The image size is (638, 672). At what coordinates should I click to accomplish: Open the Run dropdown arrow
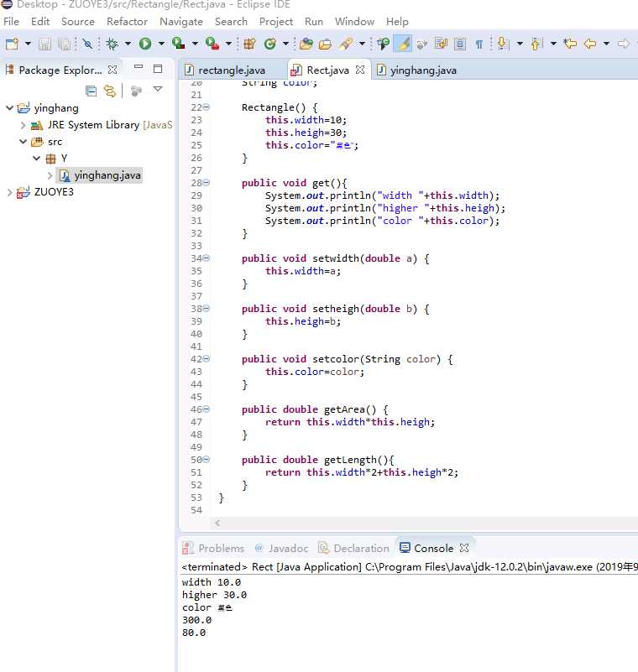coord(161,44)
